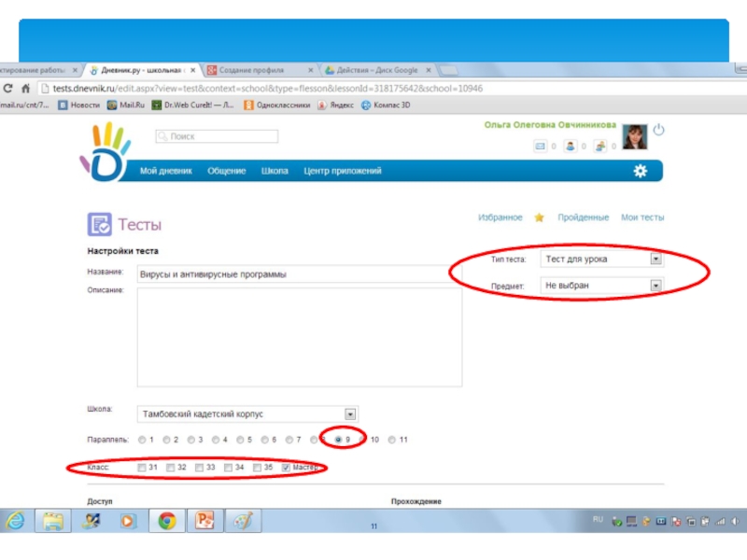This screenshot has width=747, height=560.
Task: Click the volume icon in system tray
Action: pos(736,522)
